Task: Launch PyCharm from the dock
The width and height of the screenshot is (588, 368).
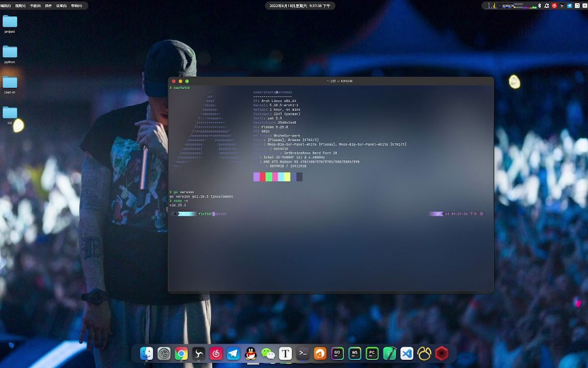Action: coord(372,353)
